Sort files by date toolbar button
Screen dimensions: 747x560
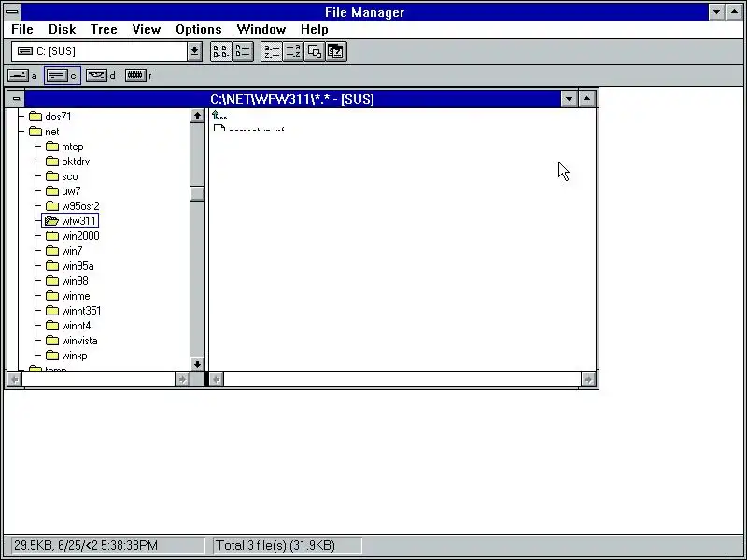pos(336,51)
